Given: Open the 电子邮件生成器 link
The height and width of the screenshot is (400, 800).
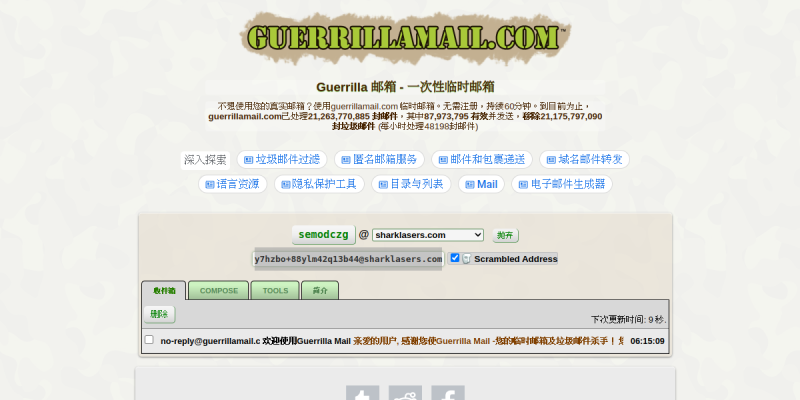Looking at the screenshot, I should 562,184.
